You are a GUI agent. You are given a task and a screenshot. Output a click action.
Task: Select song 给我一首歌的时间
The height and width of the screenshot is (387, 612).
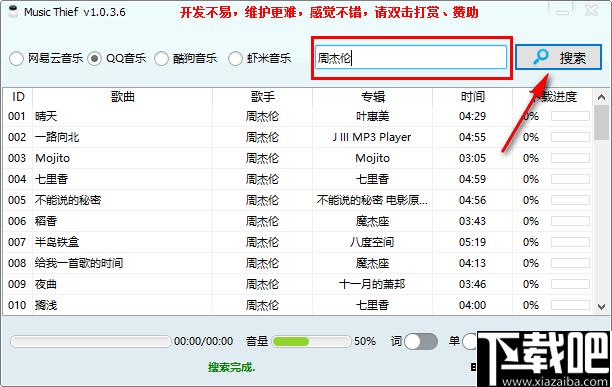(79, 263)
